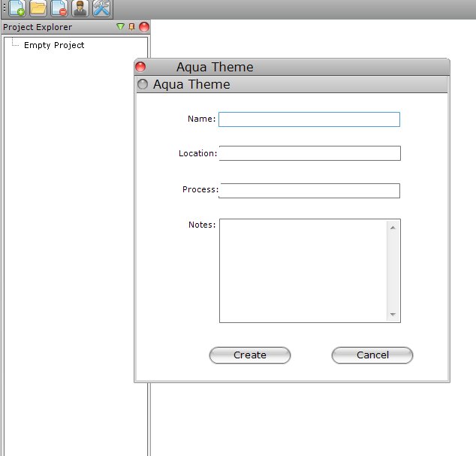This screenshot has height=456, width=476.
Task: Click the Cancel button
Action: click(372, 355)
